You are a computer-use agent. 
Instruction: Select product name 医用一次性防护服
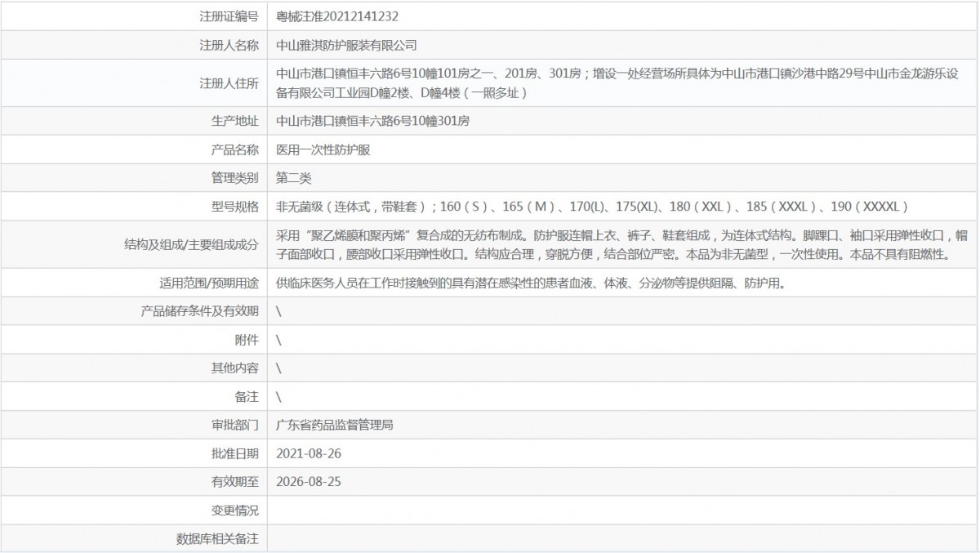323,149
